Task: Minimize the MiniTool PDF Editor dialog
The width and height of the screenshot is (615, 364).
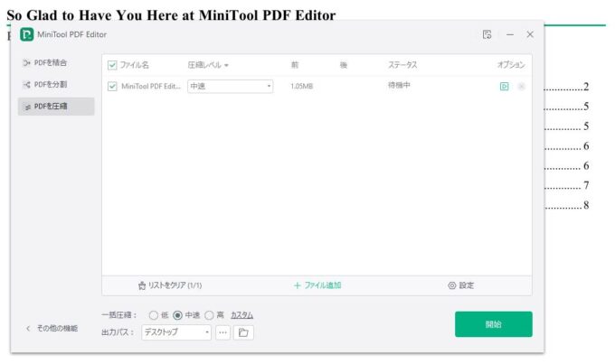Action: click(510, 34)
